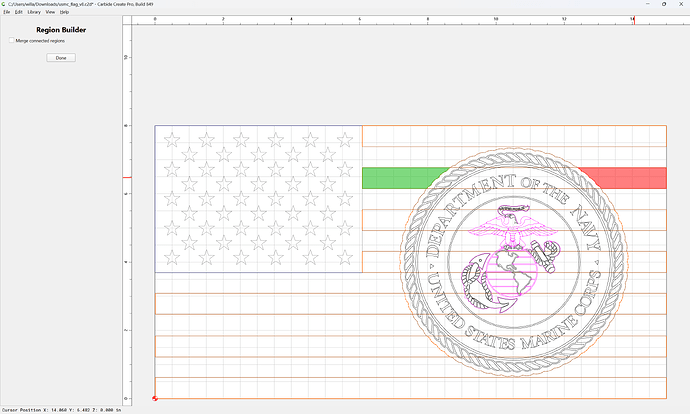Click the Region Builder heading
The width and height of the screenshot is (690, 414).
[61, 30]
